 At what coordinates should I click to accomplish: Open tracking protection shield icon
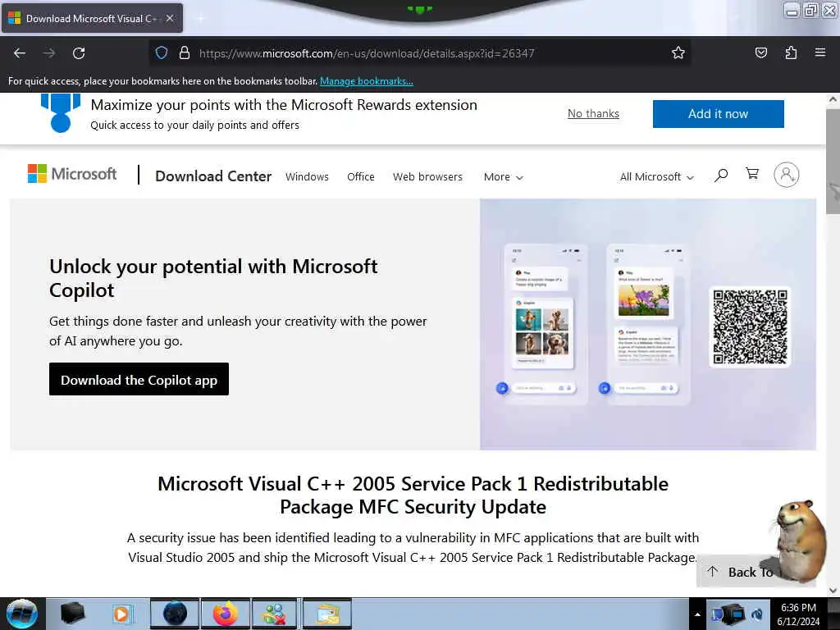tap(162, 53)
